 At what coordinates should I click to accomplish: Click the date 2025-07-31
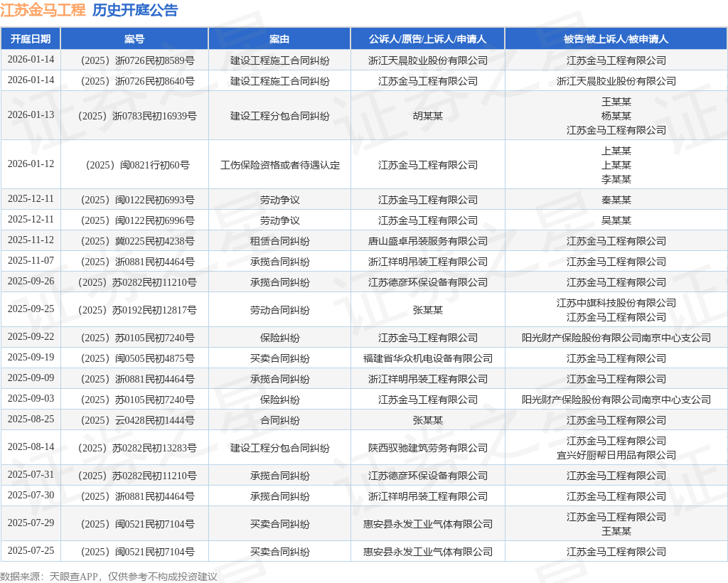(x=31, y=474)
